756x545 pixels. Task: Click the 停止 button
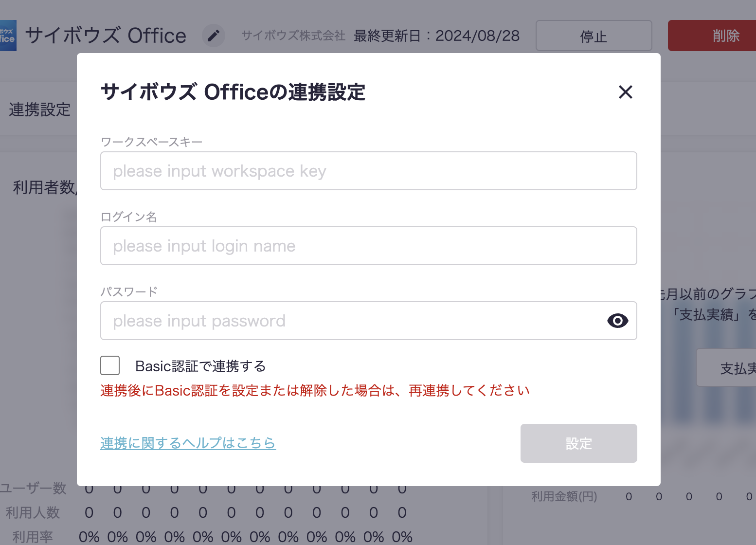click(594, 36)
